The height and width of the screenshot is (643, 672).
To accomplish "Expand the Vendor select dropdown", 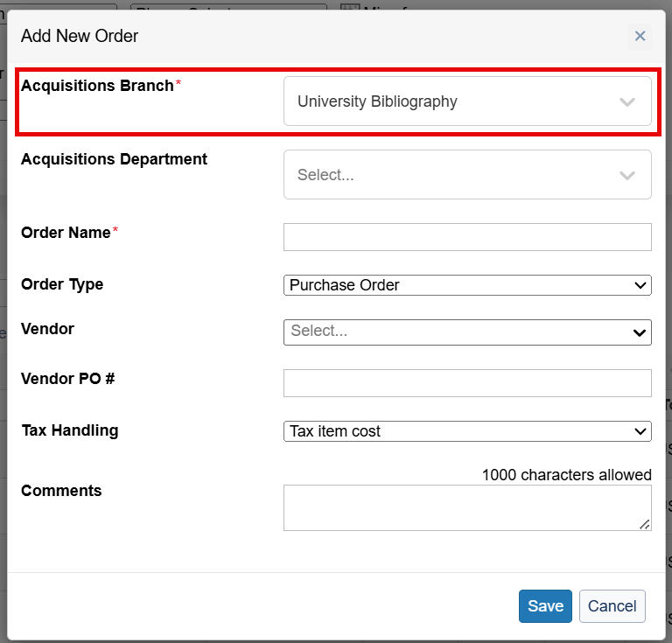I will pos(467,332).
